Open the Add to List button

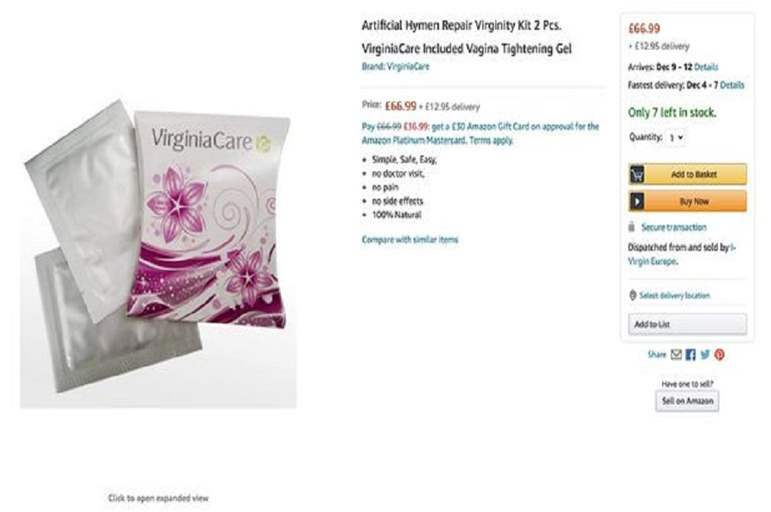(x=687, y=324)
